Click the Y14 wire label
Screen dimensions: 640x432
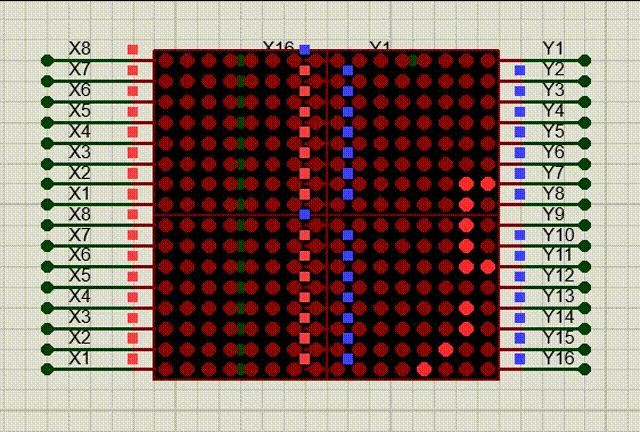pyautogui.click(x=559, y=316)
